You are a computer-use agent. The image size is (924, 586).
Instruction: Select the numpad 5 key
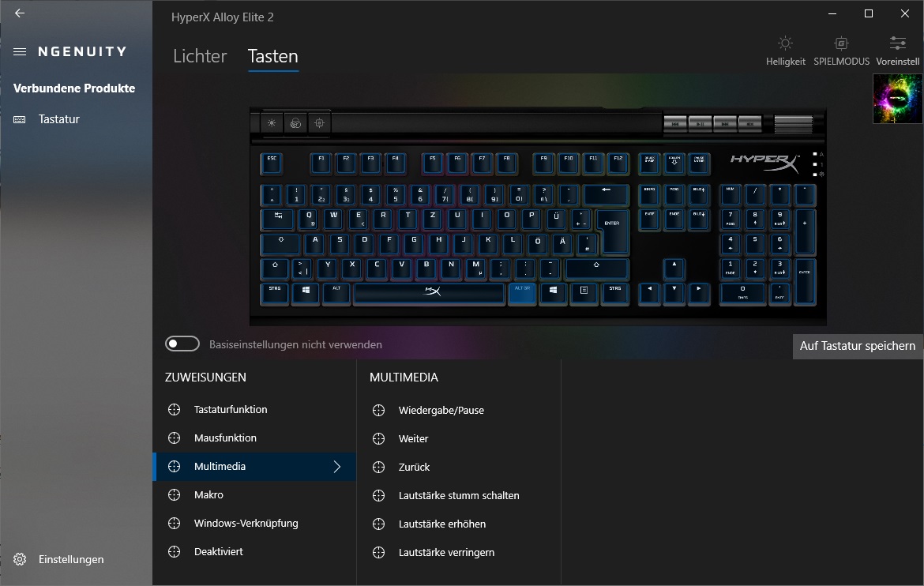[755, 245]
